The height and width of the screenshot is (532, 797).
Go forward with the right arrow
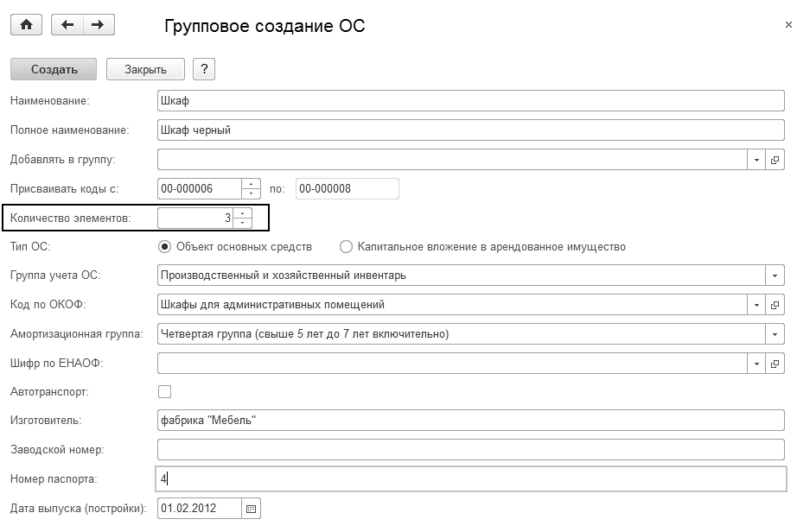tap(97, 25)
